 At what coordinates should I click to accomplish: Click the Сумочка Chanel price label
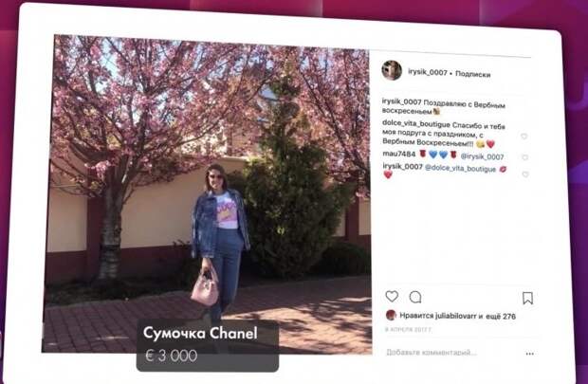(208, 345)
